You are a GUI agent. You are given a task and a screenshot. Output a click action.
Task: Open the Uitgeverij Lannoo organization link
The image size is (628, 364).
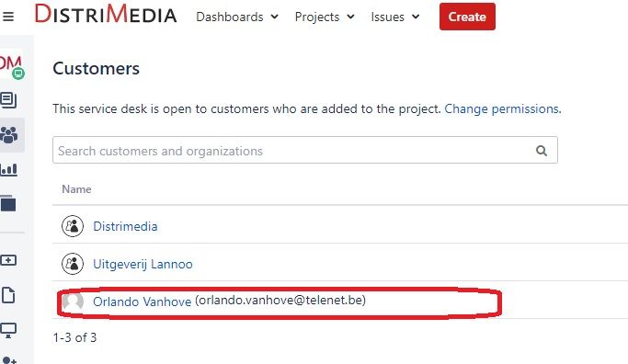[x=143, y=264]
